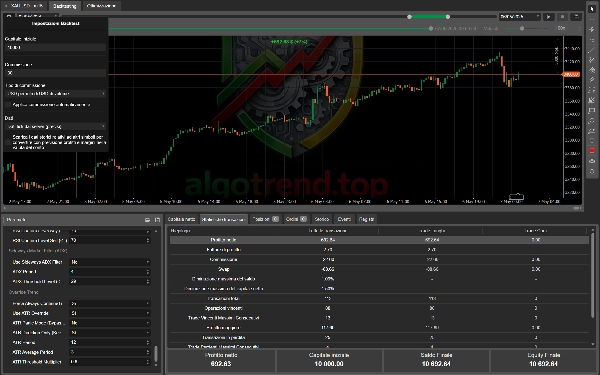600x375 pixels.
Task: Open the backtest settings gear icon
Action: [x=9, y=16]
